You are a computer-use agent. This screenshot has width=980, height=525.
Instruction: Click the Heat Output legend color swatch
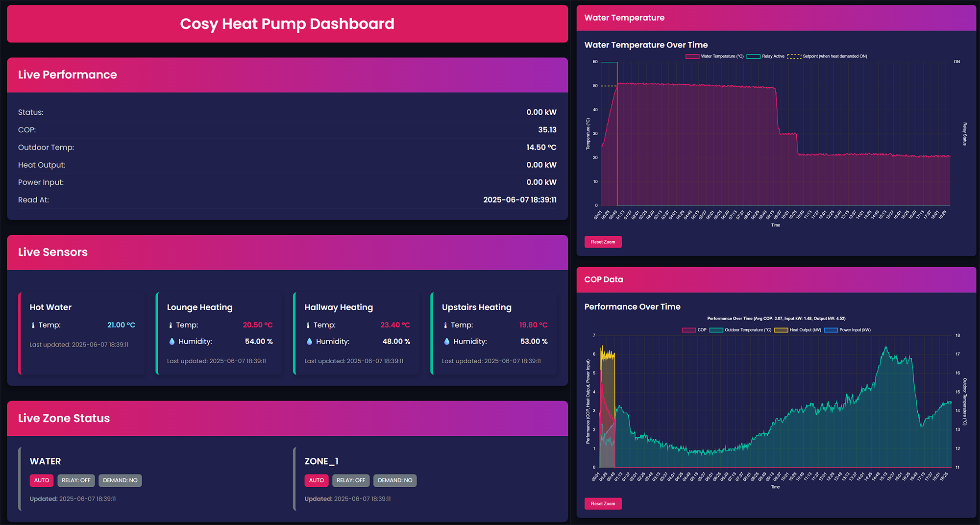781,330
